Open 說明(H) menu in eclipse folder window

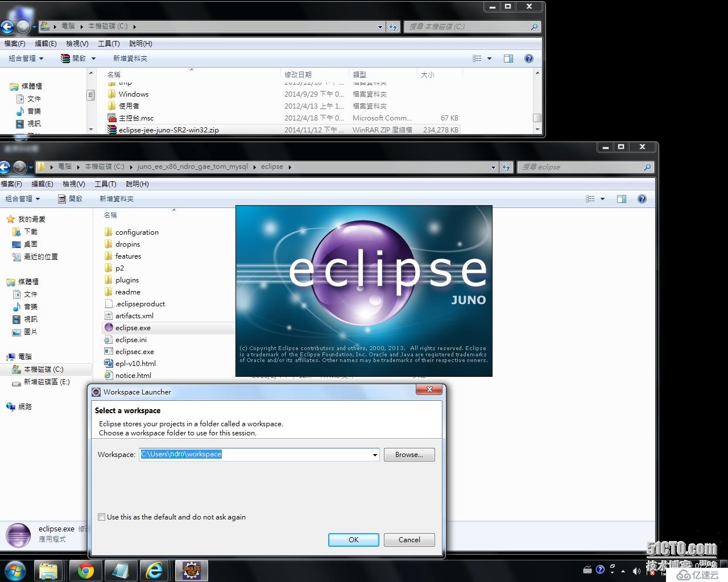click(x=137, y=184)
